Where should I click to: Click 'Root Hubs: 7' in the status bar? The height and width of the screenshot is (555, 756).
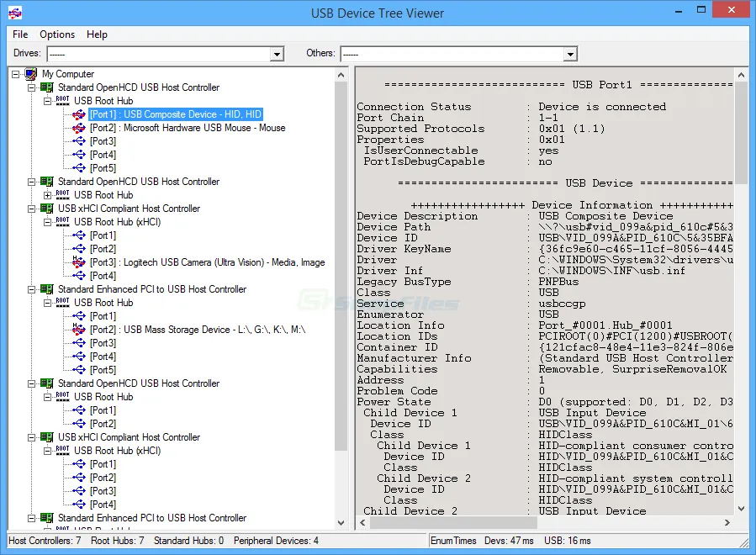[x=118, y=541]
